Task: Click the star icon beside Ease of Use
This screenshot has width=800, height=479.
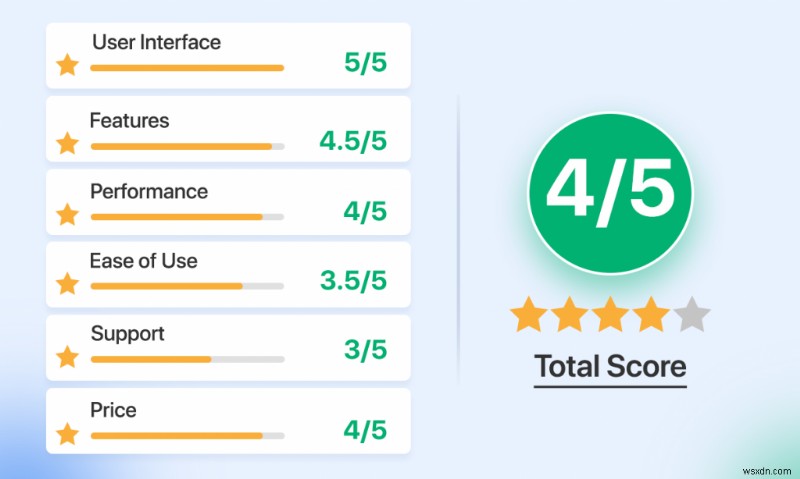Action: [67, 284]
